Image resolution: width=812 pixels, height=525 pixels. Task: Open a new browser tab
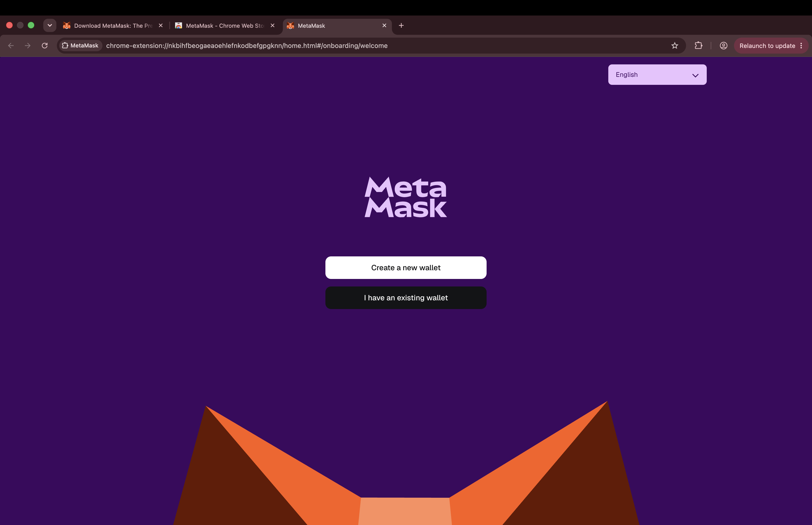401,26
